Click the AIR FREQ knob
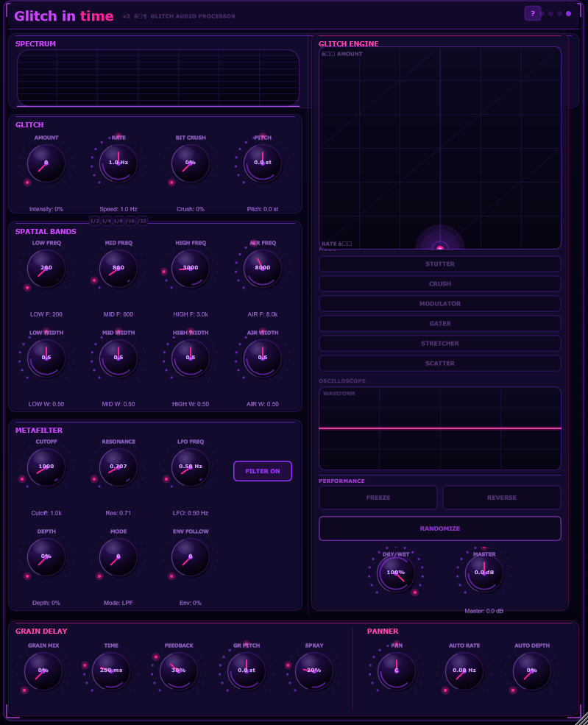The height and width of the screenshot is (725, 588). [x=263, y=268]
